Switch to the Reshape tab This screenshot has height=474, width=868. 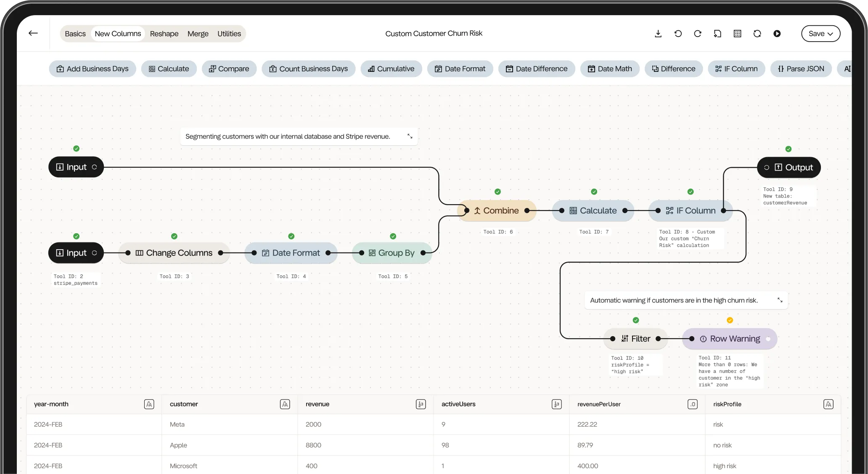(x=164, y=34)
